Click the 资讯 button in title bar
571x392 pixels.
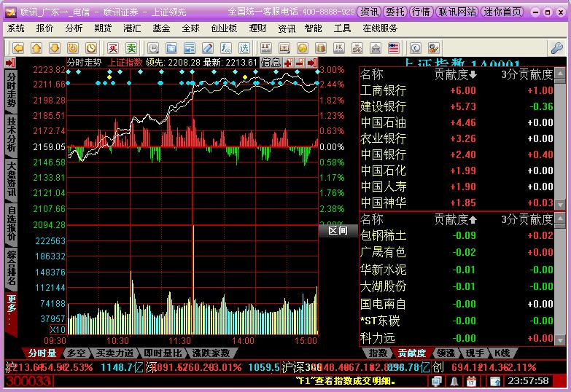(369, 12)
